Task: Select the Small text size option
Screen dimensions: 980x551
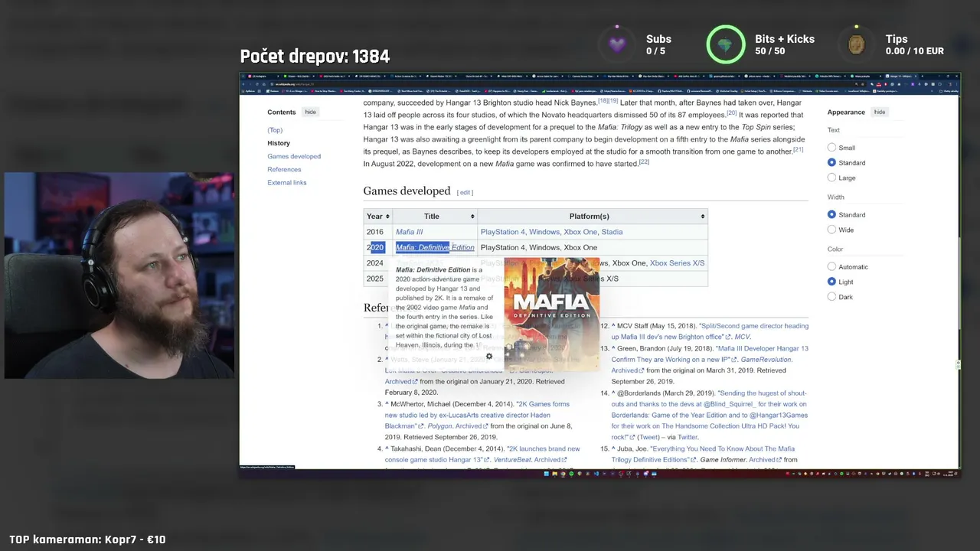Action: tap(831, 148)
